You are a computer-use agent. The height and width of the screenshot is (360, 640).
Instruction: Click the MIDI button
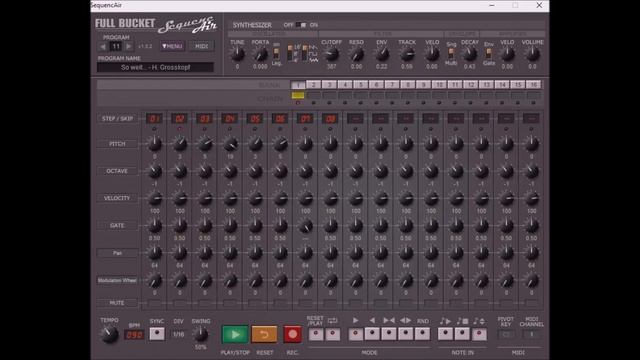pos(202,47)
